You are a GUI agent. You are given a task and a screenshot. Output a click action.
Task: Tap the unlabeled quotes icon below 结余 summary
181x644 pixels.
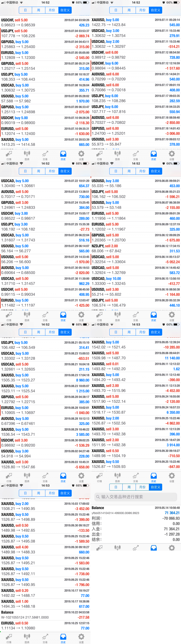tap(99, 548)
